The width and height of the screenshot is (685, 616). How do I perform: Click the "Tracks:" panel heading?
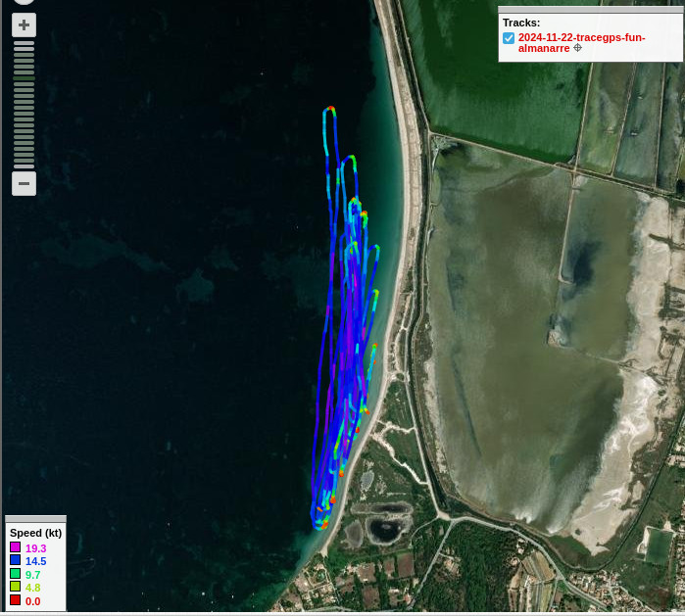tap(521, 23)
